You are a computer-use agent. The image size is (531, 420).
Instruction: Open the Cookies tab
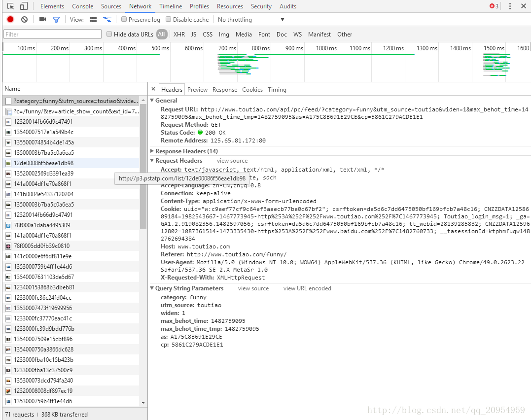coord(252,89)
